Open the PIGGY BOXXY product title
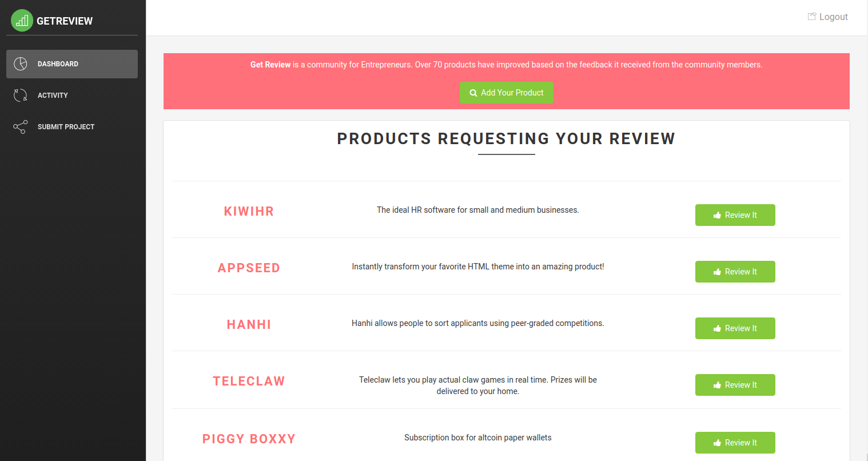 click(249, 439)
